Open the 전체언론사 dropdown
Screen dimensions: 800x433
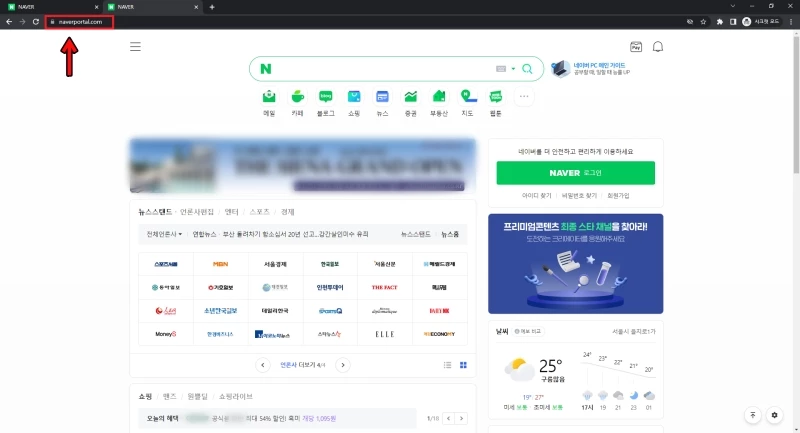click(164, 234)
